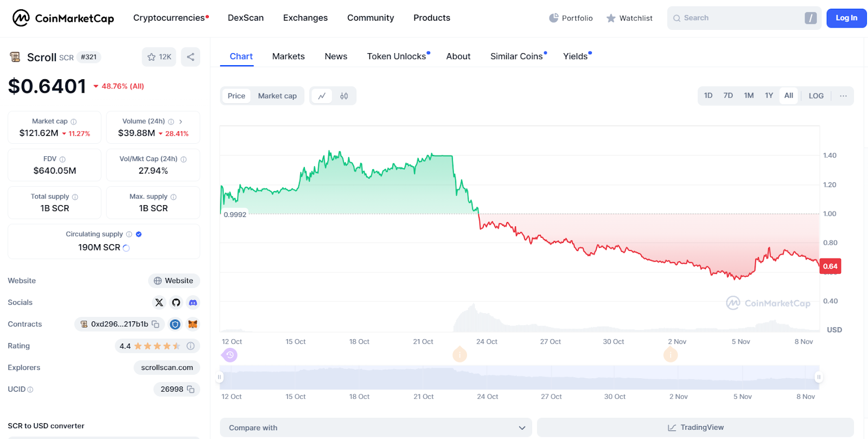Click Total supply info icon

pyautogui.click(x=75, y=197)
